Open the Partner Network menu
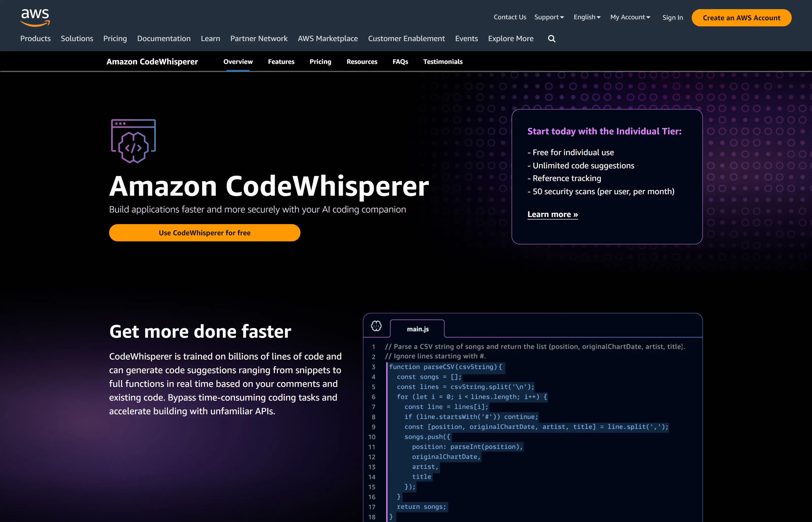 point(259,39)
